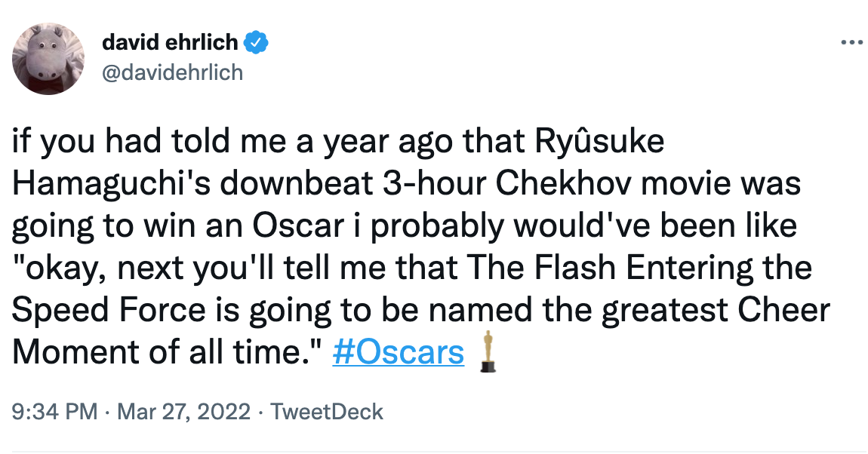868x454 pixels.
Task: Open the TweetDeck source label
Action: pos(326,412)
